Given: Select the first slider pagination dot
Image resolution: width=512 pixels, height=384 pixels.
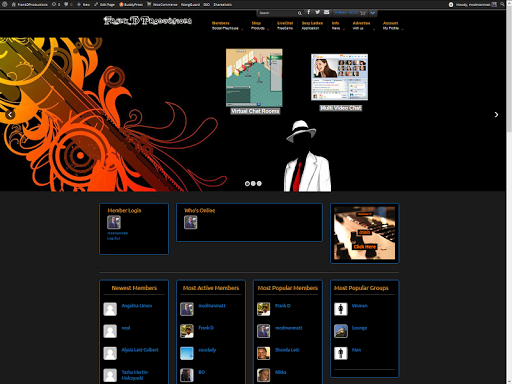Looking at the screenshot, I should click(247, 184).
